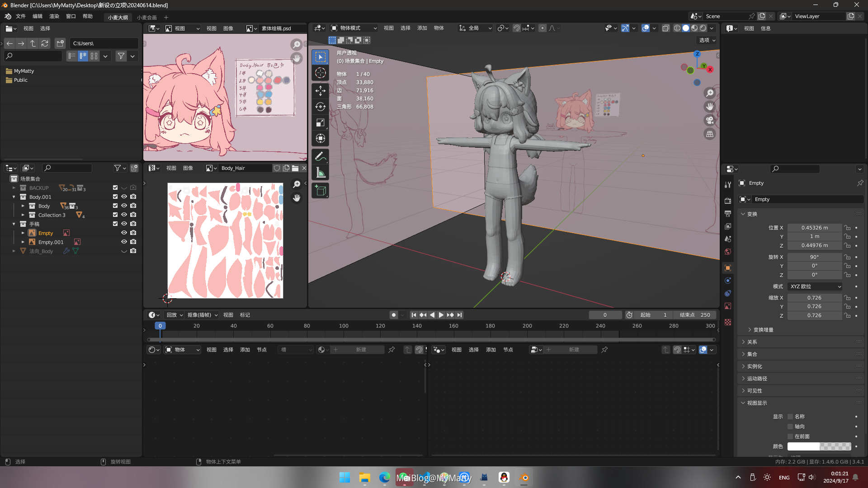Open the XYZ 欧拉 rotation mode dropdown
This screenshot has height=488, width=868.
pos(815,286)
